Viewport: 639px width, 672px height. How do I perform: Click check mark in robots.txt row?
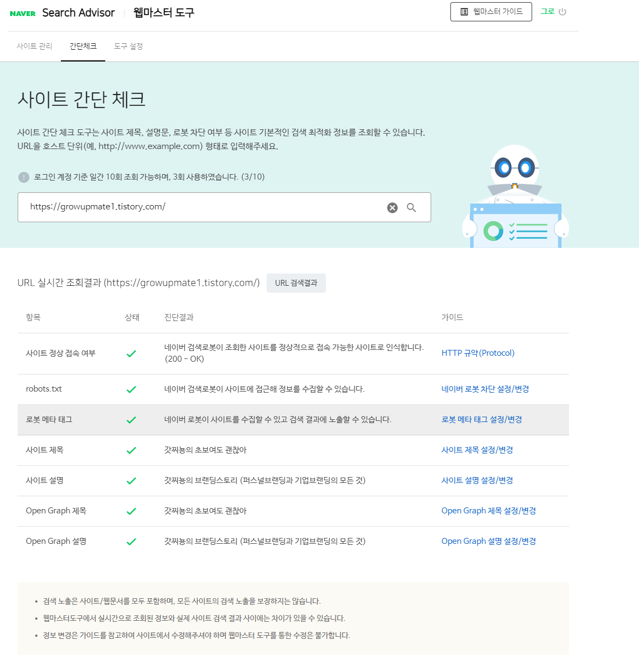tap(131, 389)
